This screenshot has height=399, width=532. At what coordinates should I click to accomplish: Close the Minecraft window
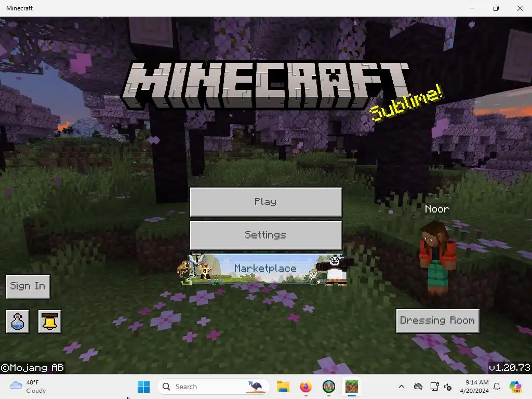click(520, 8)
